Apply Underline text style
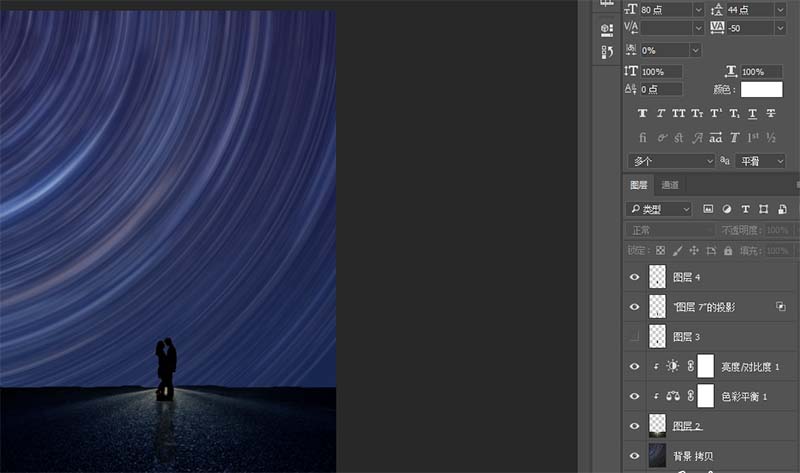800x473 pixels. tap(753, 113)
